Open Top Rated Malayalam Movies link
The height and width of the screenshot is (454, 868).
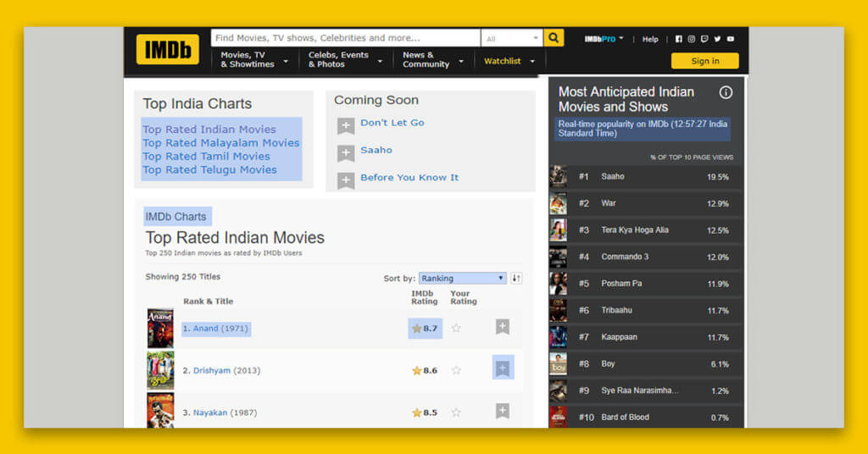(x=221, y=142)
